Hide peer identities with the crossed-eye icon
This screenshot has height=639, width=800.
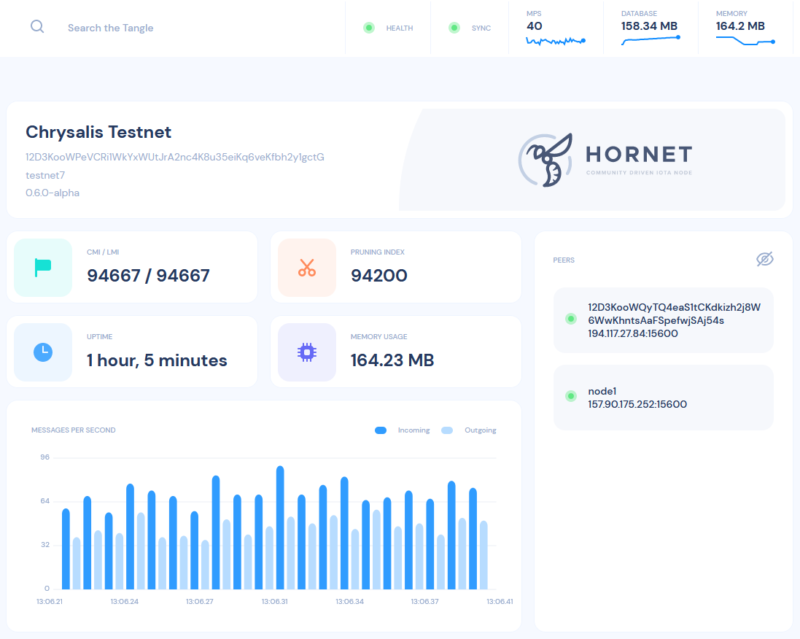pos(765,259)
